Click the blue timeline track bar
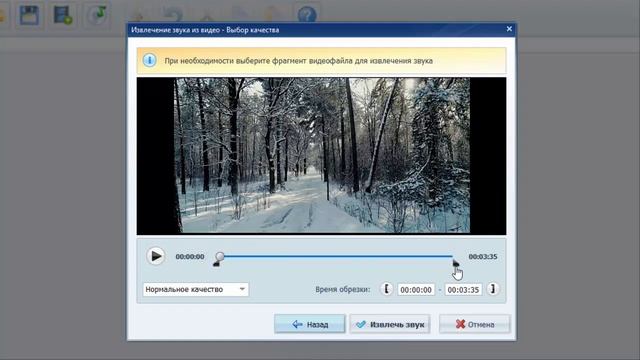This screenshot has height=360, width=640. click(338, 256)
